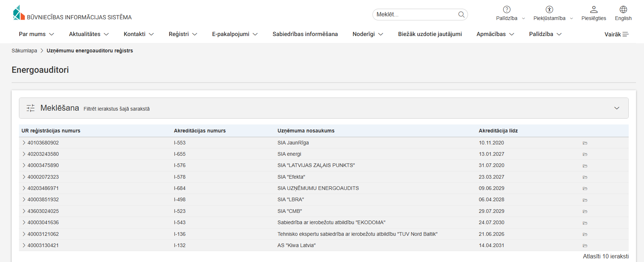Image resolution: width=644 pixels, height=262 pixels.
Task: Open the Palīdzība question mark icon
Action: pos(507,9)
